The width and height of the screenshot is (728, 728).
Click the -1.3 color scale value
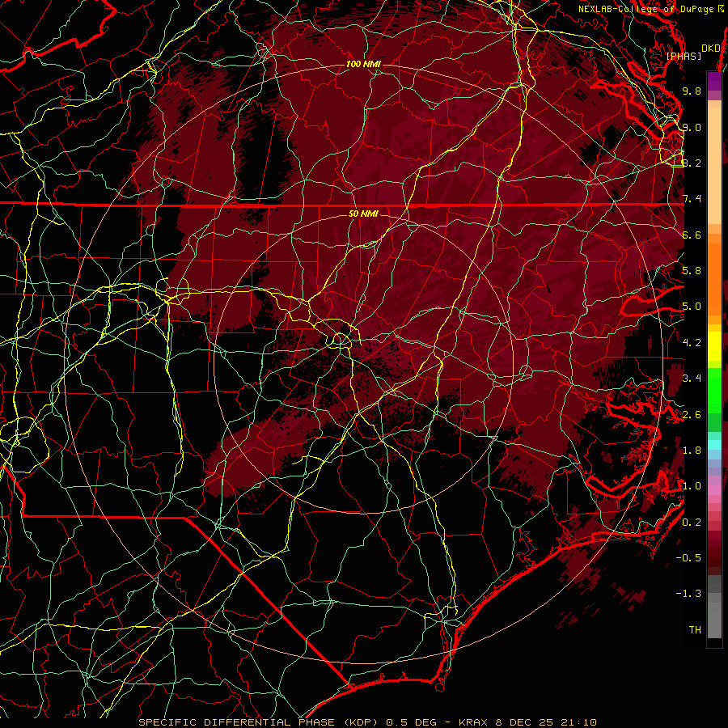point(688,594)
